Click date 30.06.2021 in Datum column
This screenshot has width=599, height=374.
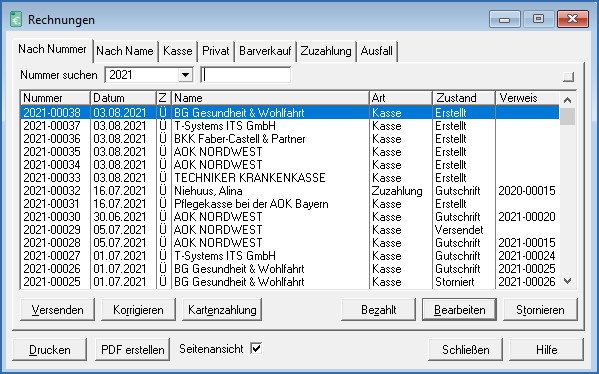(120, 217)
